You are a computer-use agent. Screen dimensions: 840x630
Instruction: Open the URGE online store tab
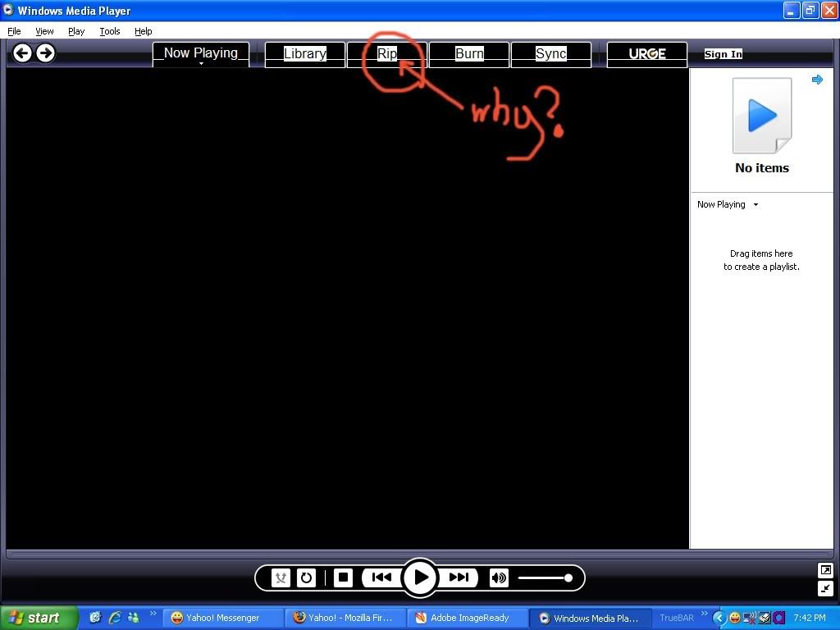point(647,54)
